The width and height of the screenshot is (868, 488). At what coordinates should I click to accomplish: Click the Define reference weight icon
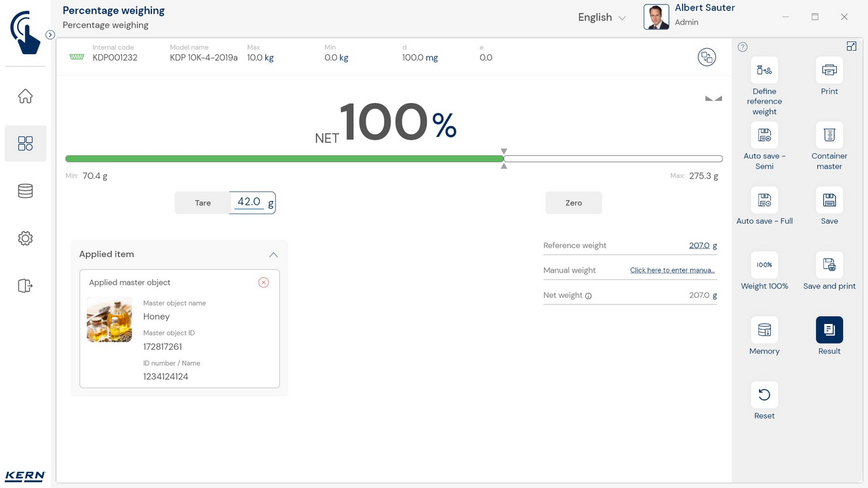point(764,70)
